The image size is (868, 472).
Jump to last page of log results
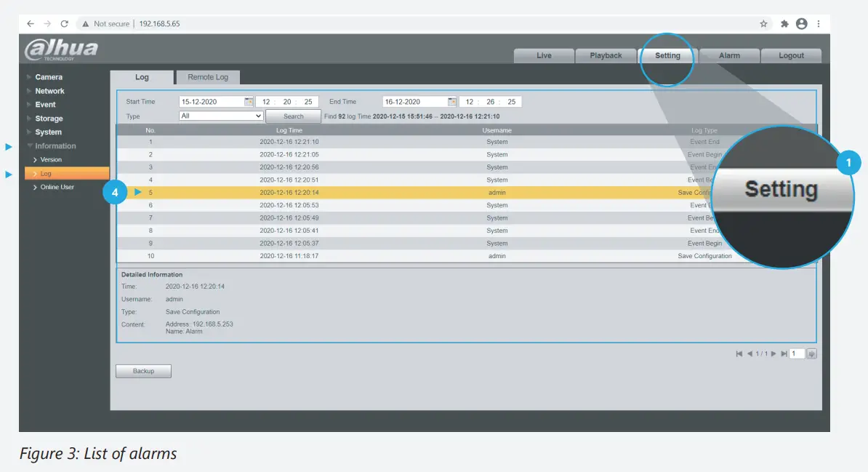point(784,354)
